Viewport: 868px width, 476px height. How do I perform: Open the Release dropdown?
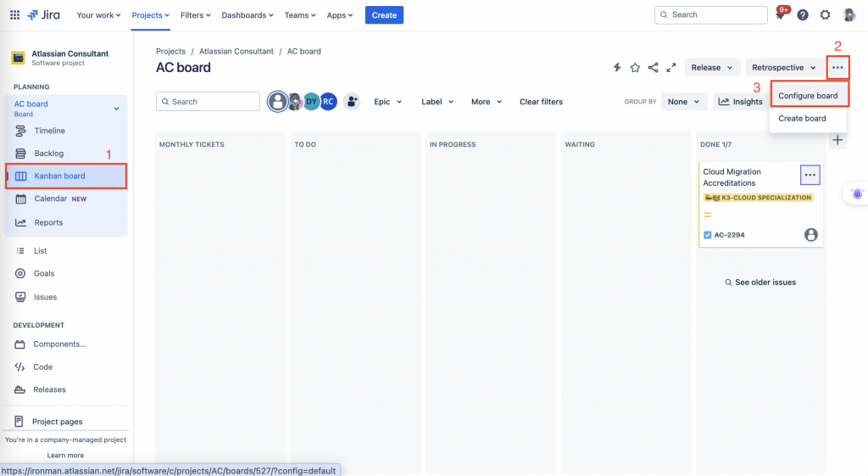712,68
